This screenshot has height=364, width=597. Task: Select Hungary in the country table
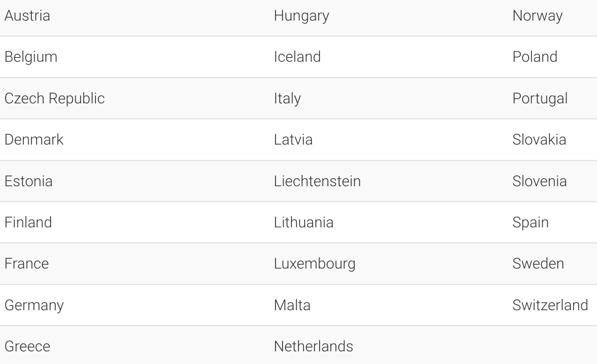click(x=301, y=16)
